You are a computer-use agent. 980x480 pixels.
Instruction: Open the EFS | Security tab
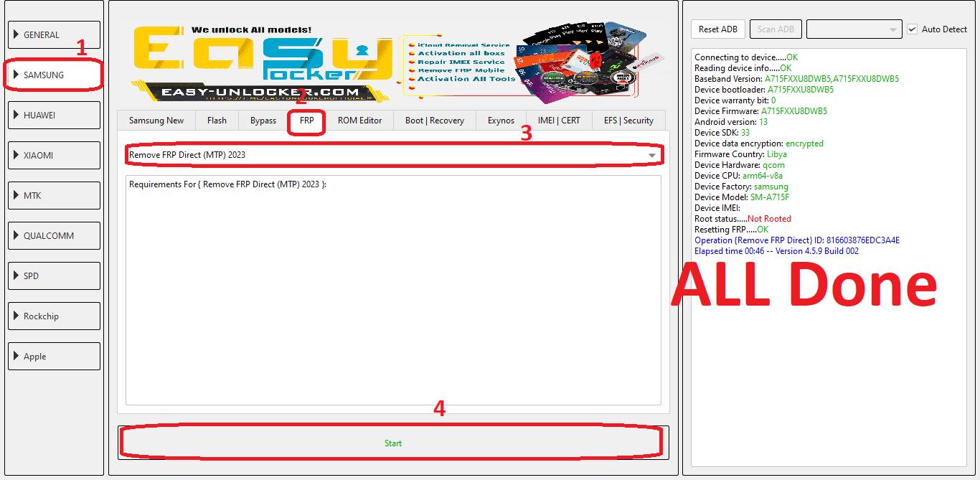628,121
